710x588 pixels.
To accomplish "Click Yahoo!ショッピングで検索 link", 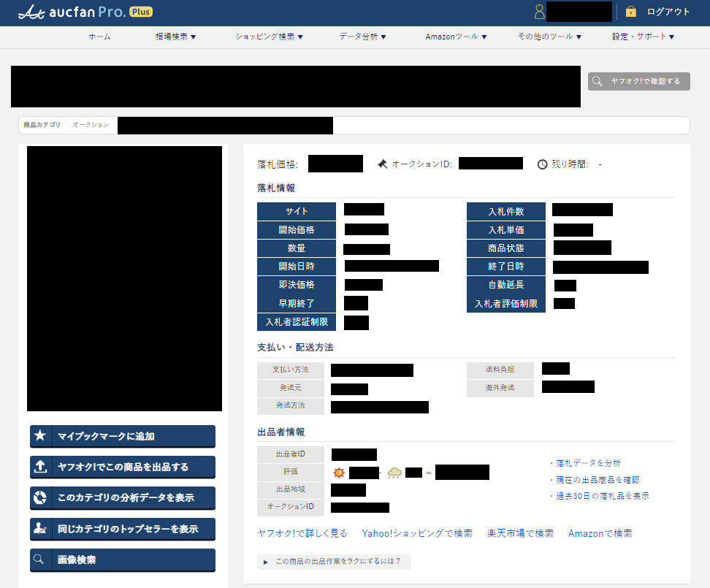I will coord(417,533).
